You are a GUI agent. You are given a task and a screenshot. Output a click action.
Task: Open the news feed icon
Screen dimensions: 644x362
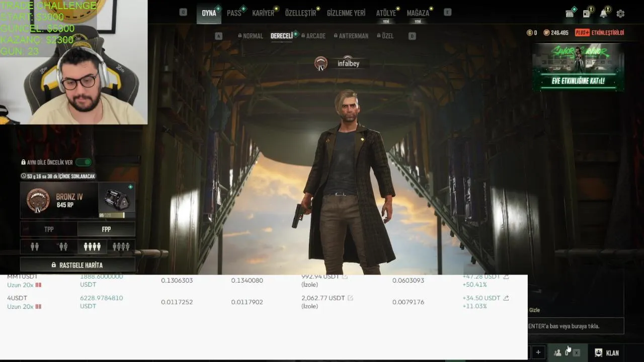(587, 14)
